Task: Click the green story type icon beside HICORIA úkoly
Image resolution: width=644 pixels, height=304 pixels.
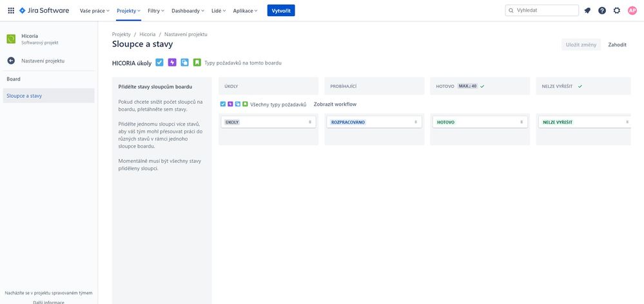Action: pos(197,62)
